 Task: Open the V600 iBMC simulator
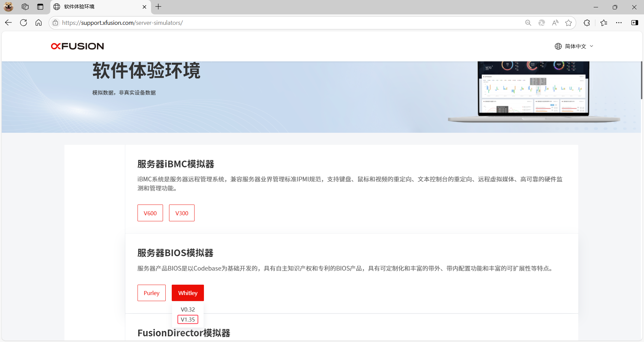click(x=150, y=213)
